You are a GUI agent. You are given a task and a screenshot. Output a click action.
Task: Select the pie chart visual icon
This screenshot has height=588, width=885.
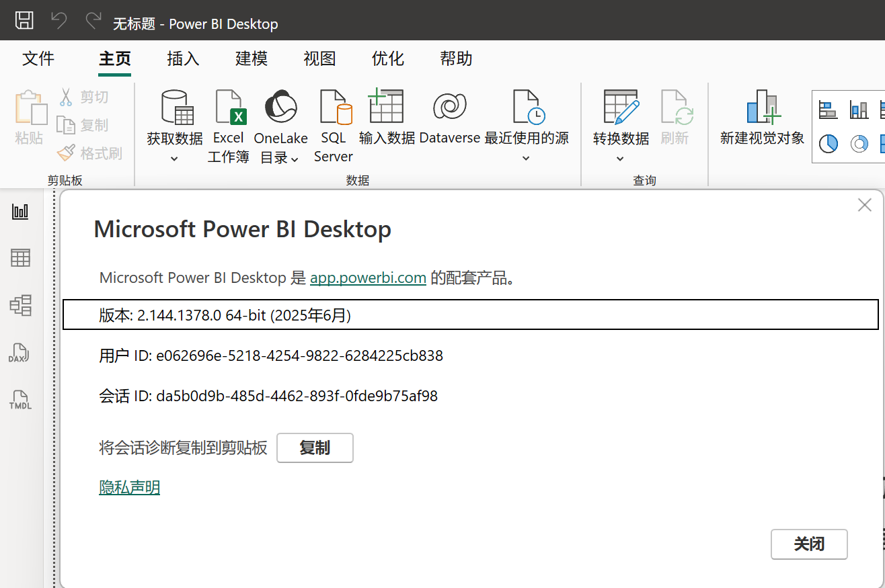tap(828, 143)
